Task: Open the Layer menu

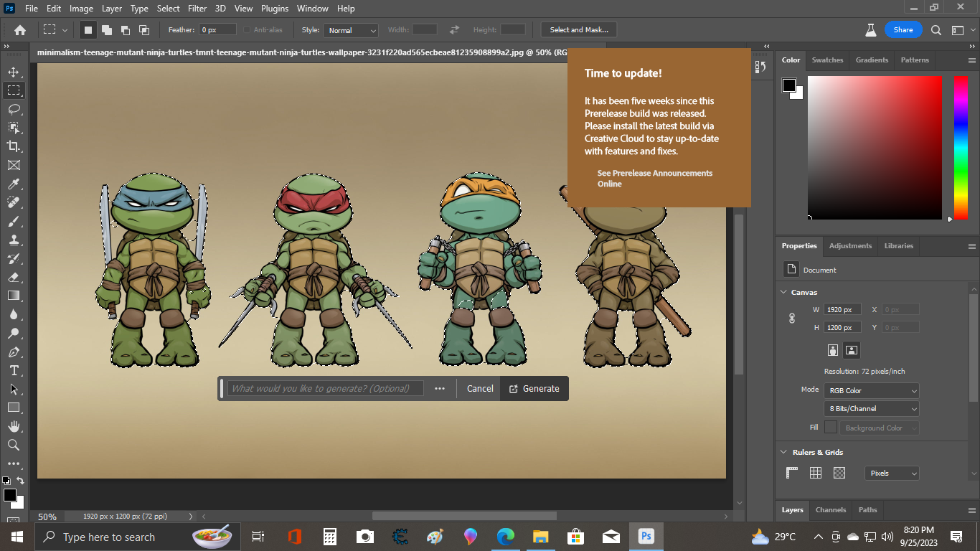Action: click(x=112, y=9)
